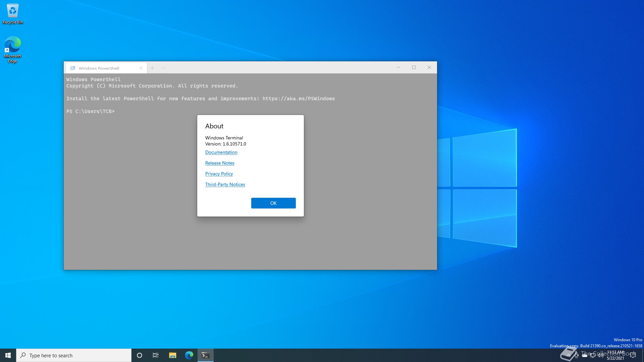Click OK in the About dialog
The height and width of the screenshot is (362, 644).
pyautogui.click(x=273, y=203)
